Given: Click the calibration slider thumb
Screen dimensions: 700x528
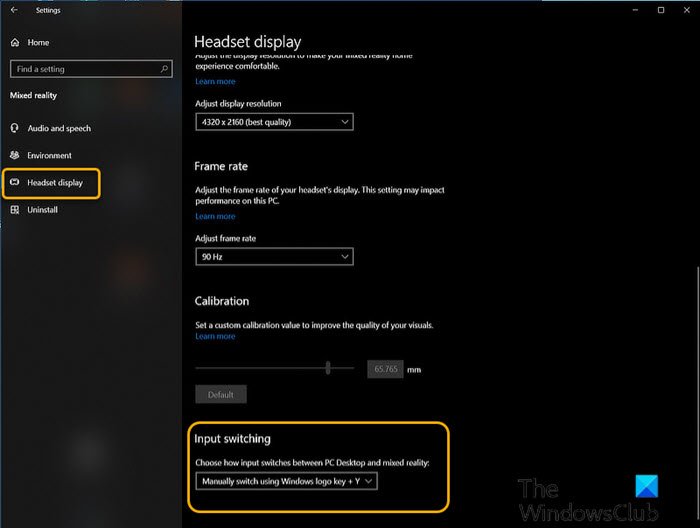Looking at the screenshot, I should pyautogui.click(x=328, y=368).
